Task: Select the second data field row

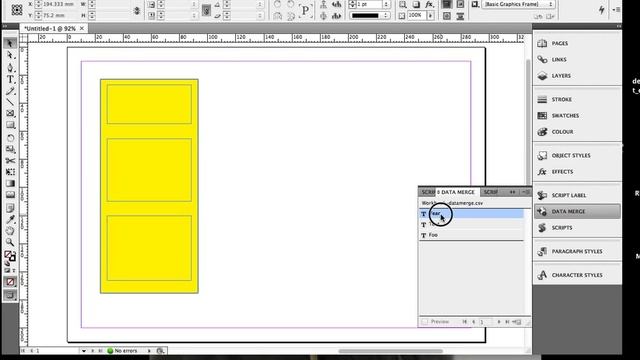Action: click(x=471, y=224)
